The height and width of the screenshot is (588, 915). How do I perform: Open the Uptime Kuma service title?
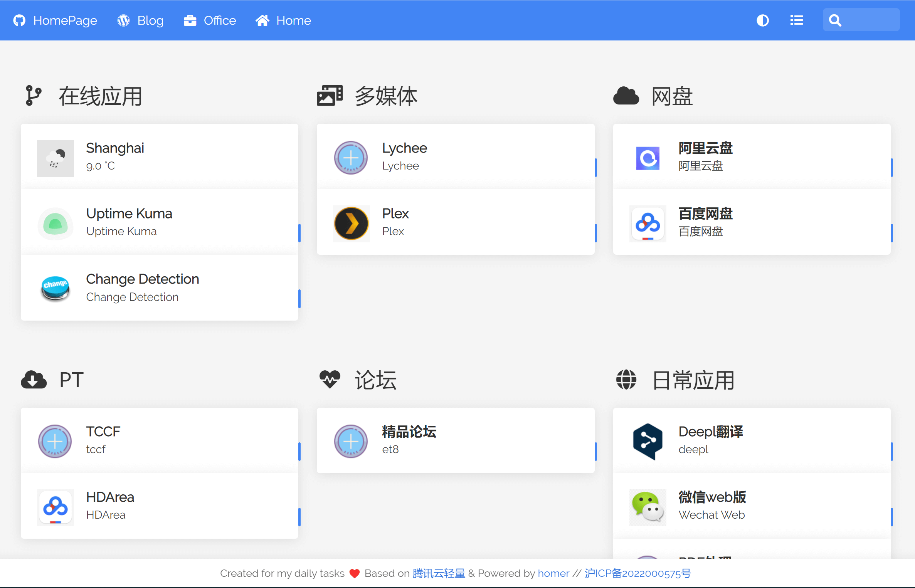129,213
